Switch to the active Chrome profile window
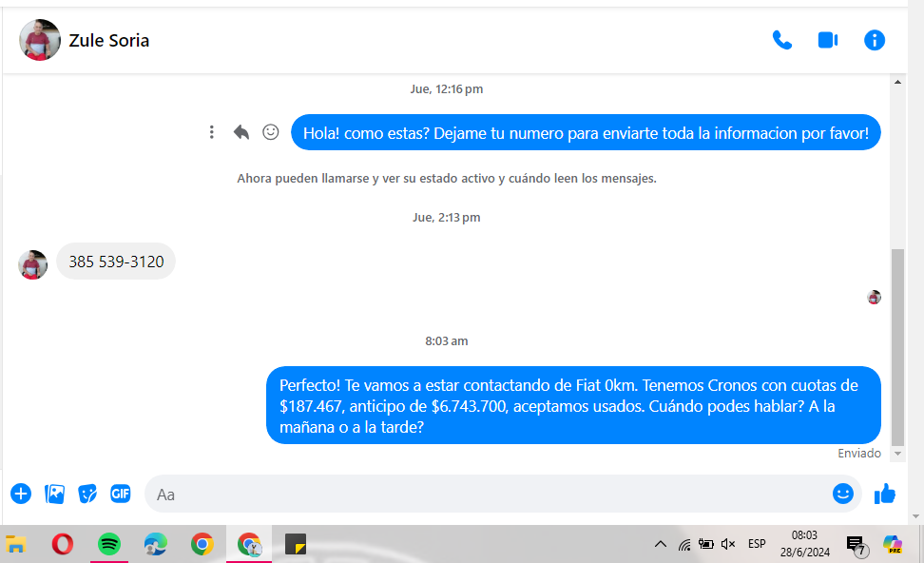924x563 pixels. click(249, 544)
